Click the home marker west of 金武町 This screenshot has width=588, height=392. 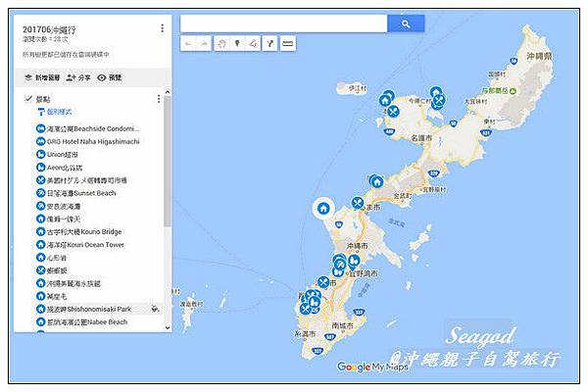(377, 182)
